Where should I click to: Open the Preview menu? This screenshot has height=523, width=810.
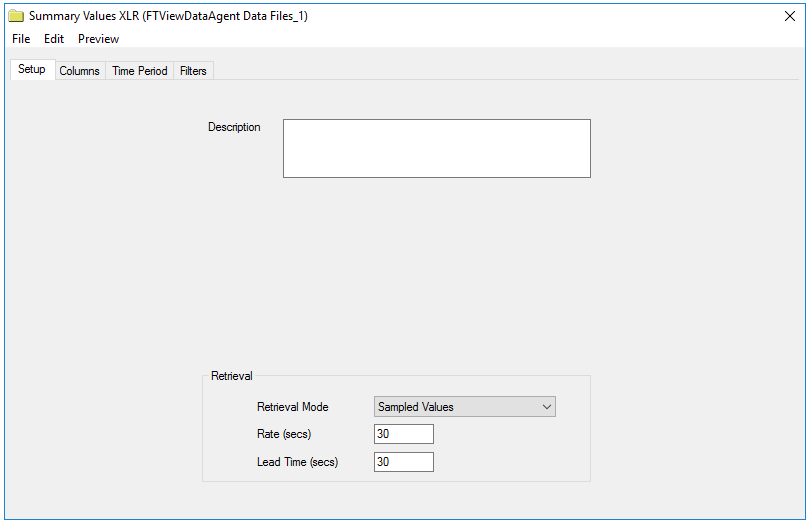pos(98,39)
